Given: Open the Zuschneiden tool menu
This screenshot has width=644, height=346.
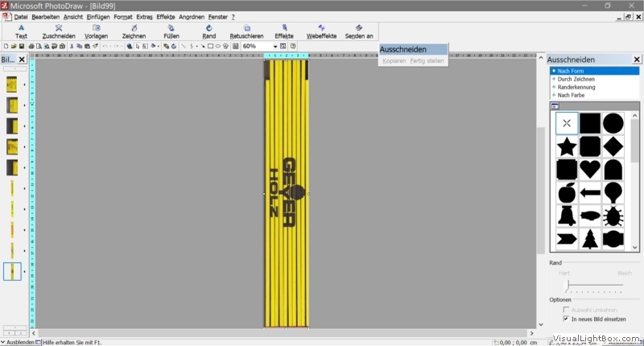Looking at the screenshot, I should coord(59,31).
